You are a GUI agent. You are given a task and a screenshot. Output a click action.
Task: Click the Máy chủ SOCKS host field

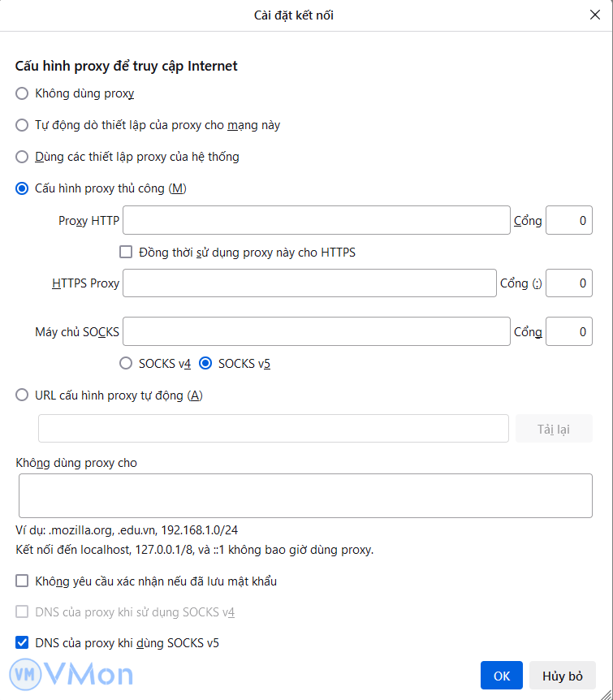[316, 331]
